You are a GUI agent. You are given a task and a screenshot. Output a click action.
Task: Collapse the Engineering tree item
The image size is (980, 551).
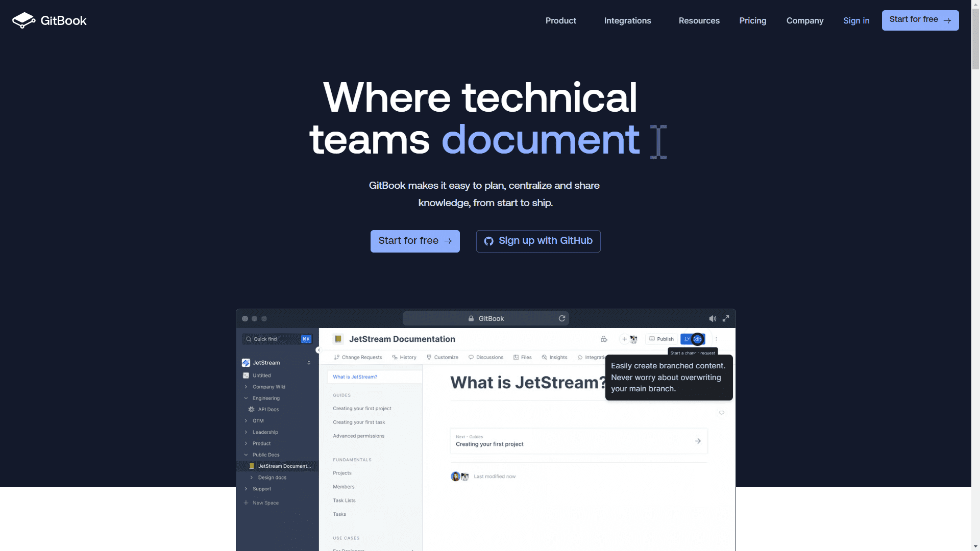246,398
